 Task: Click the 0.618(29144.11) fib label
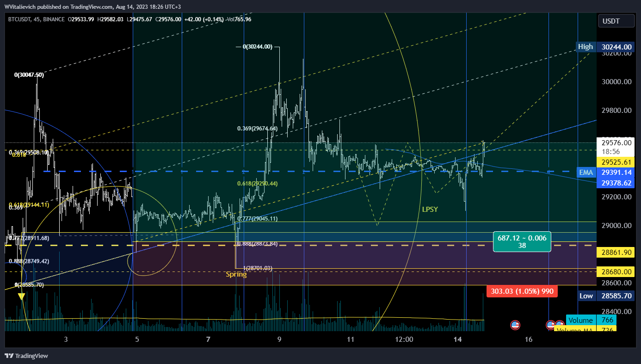(x=29, y=204)
